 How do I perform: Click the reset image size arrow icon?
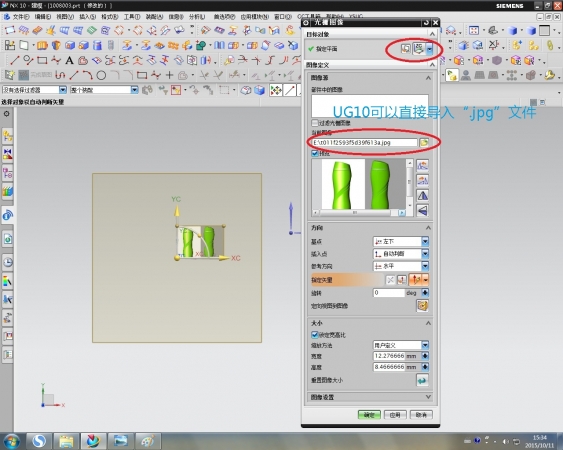422,380
